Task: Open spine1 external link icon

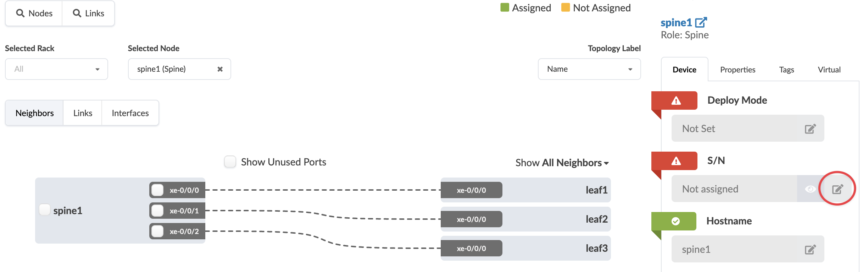Action: point(701,23)
